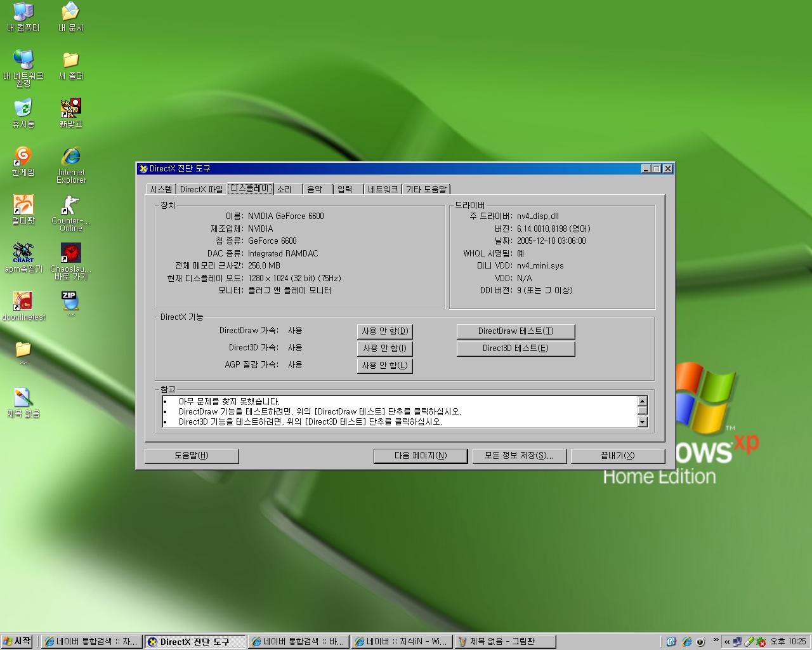Click 모든 정보 저장(S)... button
The image size is (812, 650).
click(x=520, y=456)
